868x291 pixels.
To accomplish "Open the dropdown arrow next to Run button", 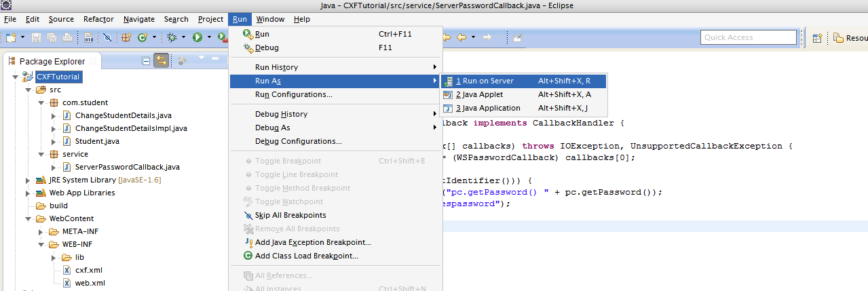I will [x=209, y=37].
